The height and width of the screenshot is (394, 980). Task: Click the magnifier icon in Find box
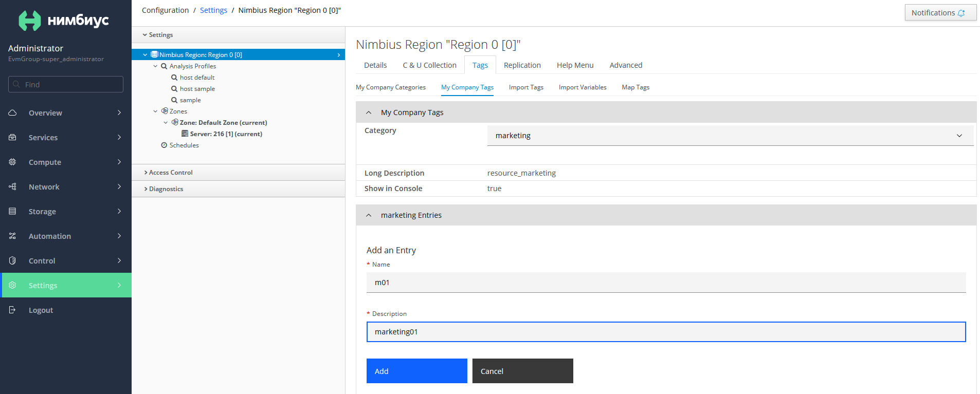pyautogui.click(x=16, y=84)
